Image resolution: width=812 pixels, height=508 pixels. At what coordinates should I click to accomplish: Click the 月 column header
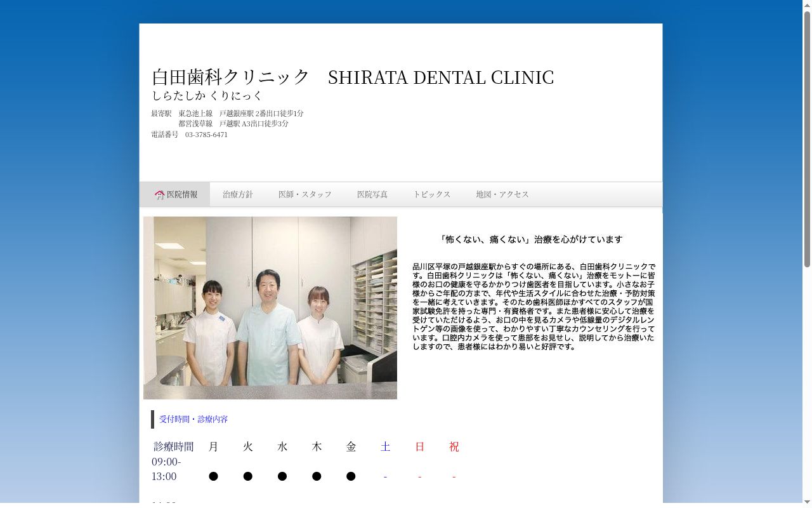pos(213,446)
